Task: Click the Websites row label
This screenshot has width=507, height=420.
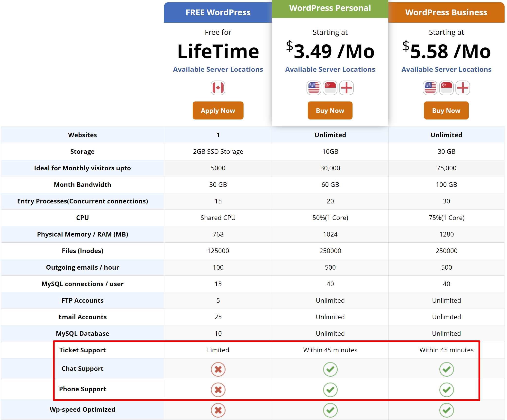Action: point(82,135)
